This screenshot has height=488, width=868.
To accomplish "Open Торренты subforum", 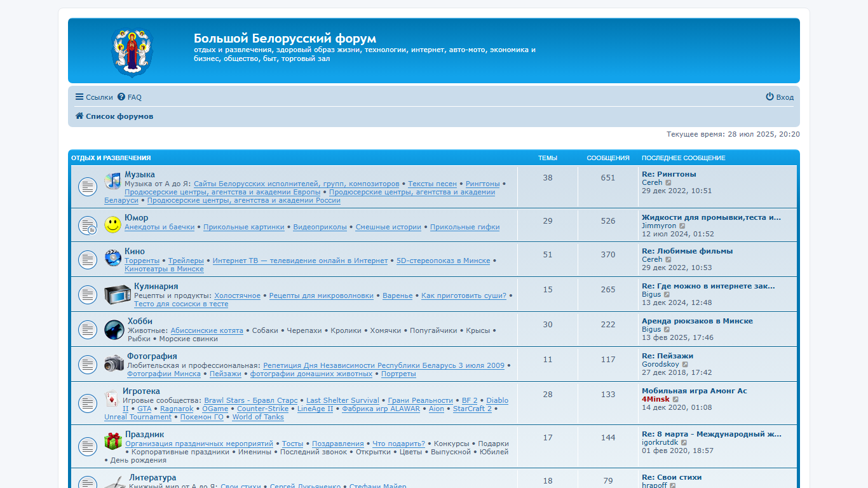I will click(142, 261).
